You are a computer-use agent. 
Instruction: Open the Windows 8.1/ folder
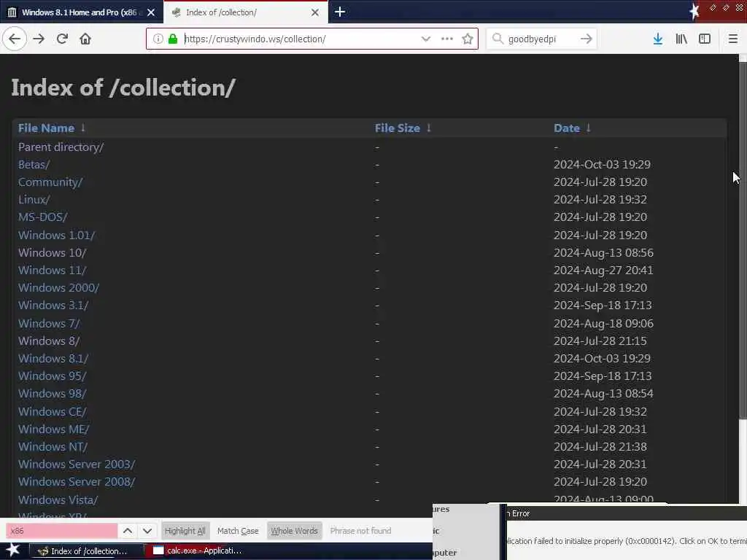point(53,359)
